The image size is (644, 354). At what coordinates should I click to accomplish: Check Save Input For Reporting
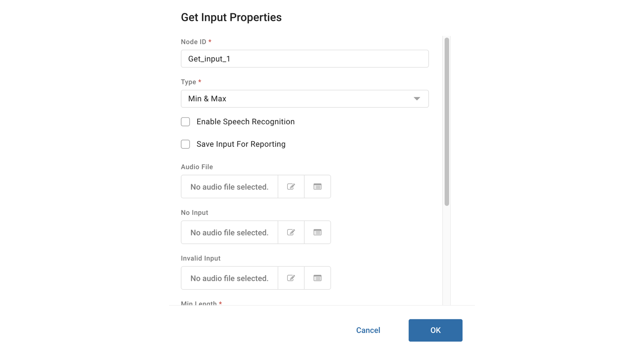(186, 144)
